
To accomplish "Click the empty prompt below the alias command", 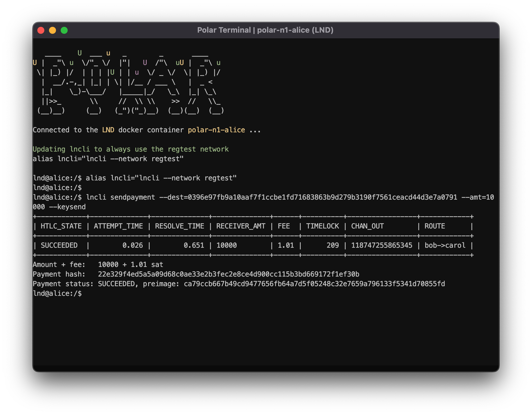I will coord(57,188).
